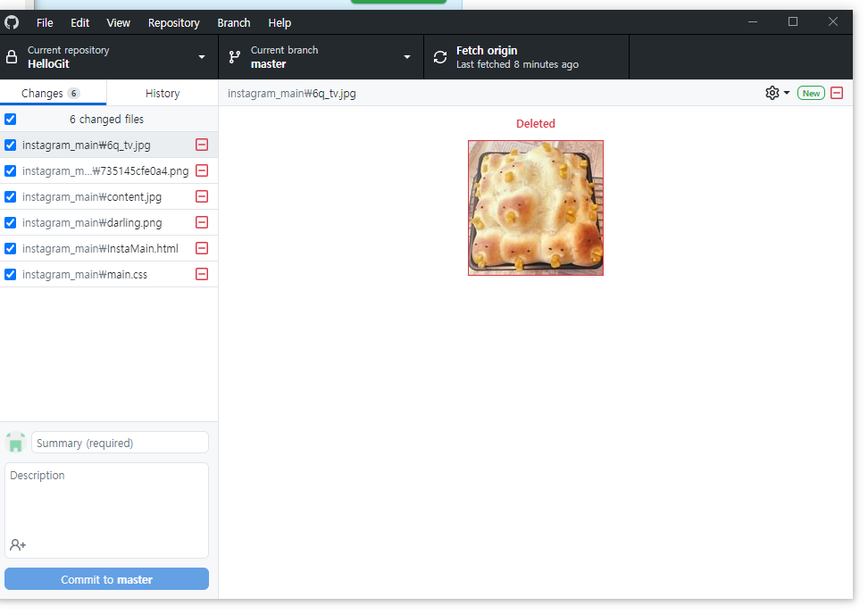
Task: Click the add co-authors icon
Action: (x=18, y=545)
